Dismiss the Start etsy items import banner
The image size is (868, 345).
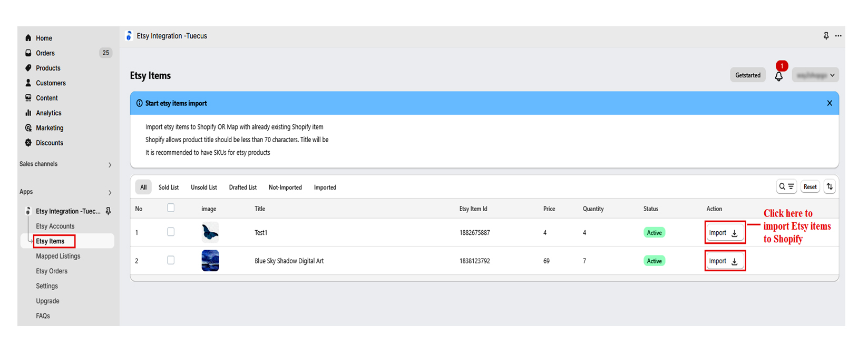point(830,103)
